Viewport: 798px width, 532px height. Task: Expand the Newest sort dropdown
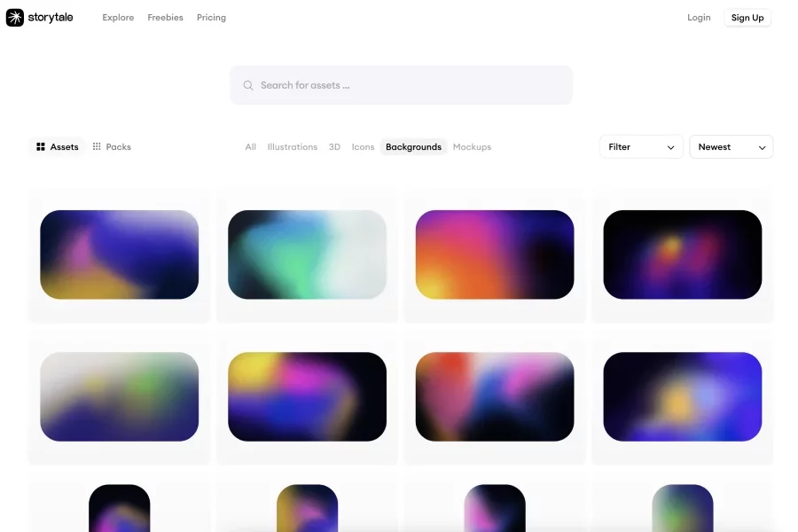click(x=731, y=147)
